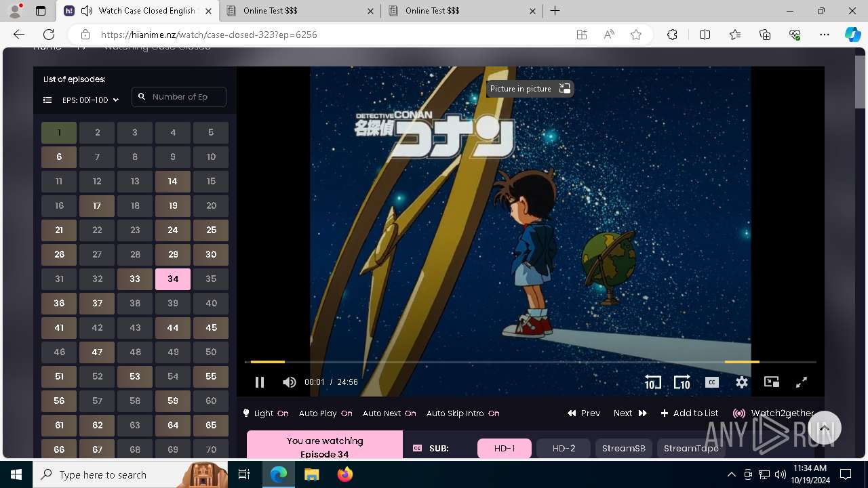The image size is (868, 488).
Task: Open picture-in-picture from player control bar
Action: click(x=772, y=382)
